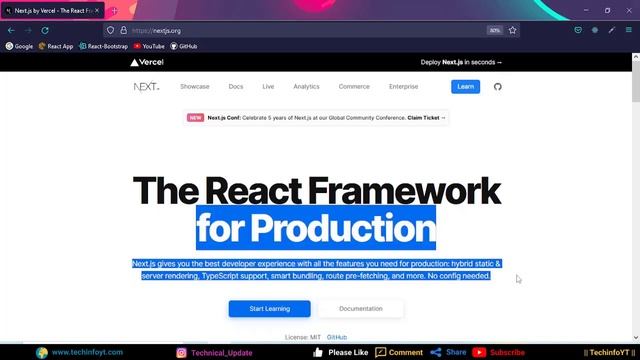Open the Commerce nav item
Image resolution: width=640 pixels, height=360 pixels.
click(354, 87)
